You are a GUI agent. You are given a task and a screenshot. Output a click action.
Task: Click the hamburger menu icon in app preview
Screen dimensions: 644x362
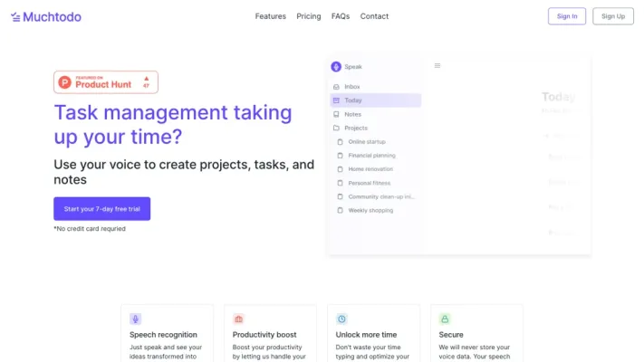point(437,66)
